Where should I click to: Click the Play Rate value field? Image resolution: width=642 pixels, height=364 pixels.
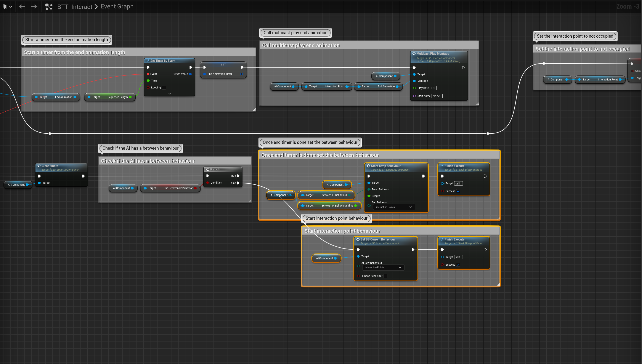pyautogui.click(x=433, y=88)
